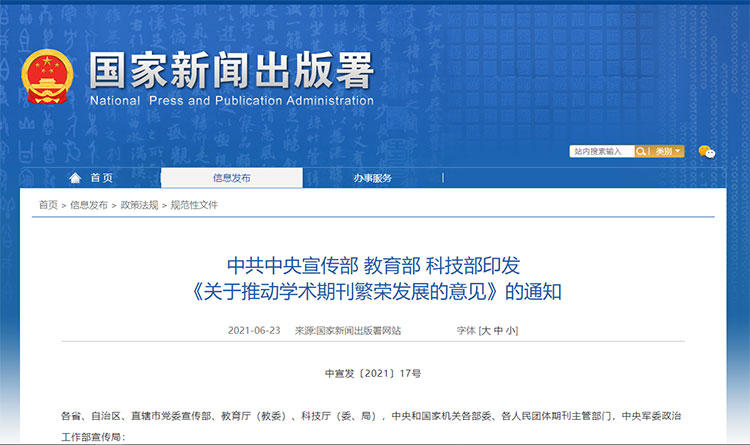Click 信息发布 in the breadcrumb
The image size is (750, 445).
click(x=89, y=205)
